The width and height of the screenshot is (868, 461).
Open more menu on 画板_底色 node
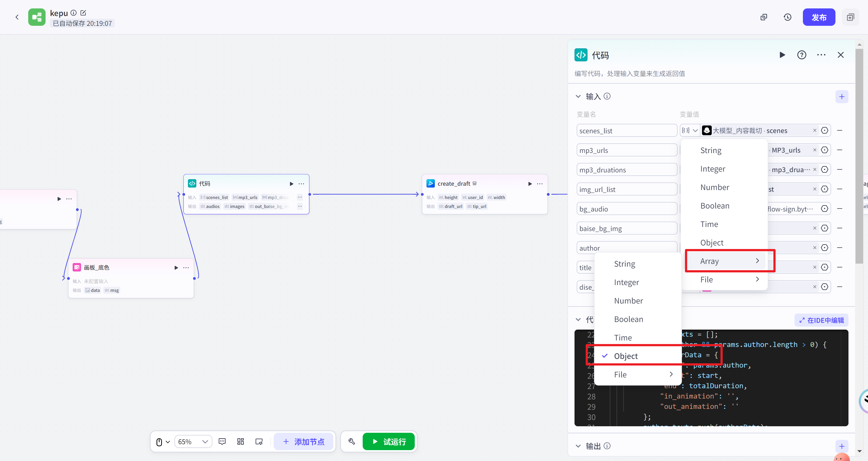(x=186, y=268)
